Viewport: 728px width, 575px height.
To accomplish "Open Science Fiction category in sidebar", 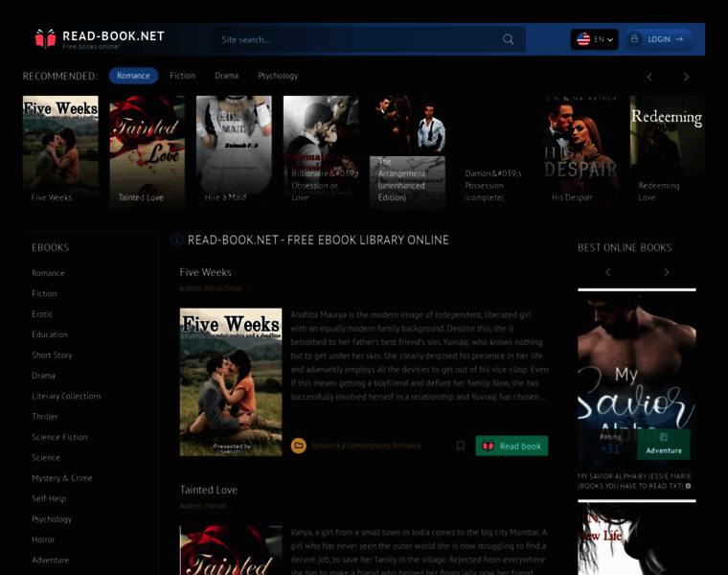I will [x=59, y=437].
